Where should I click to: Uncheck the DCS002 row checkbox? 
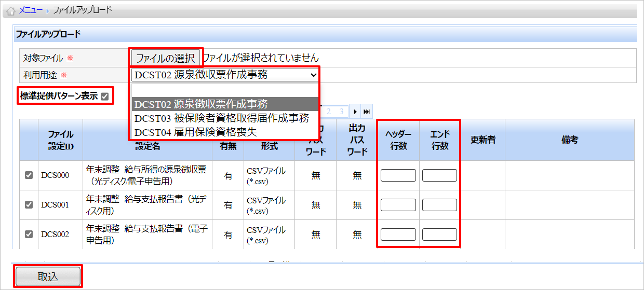(29, 234)
